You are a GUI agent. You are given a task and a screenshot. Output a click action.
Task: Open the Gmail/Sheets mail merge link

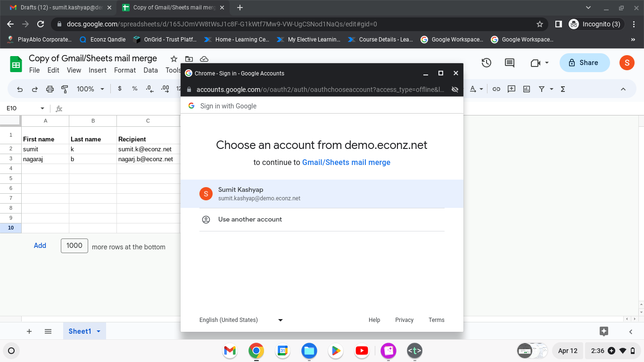(x=346, y=162)
